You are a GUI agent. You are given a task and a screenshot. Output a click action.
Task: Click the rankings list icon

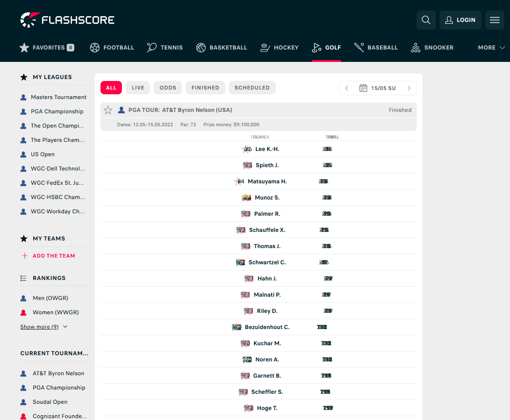tap(23, 278)
